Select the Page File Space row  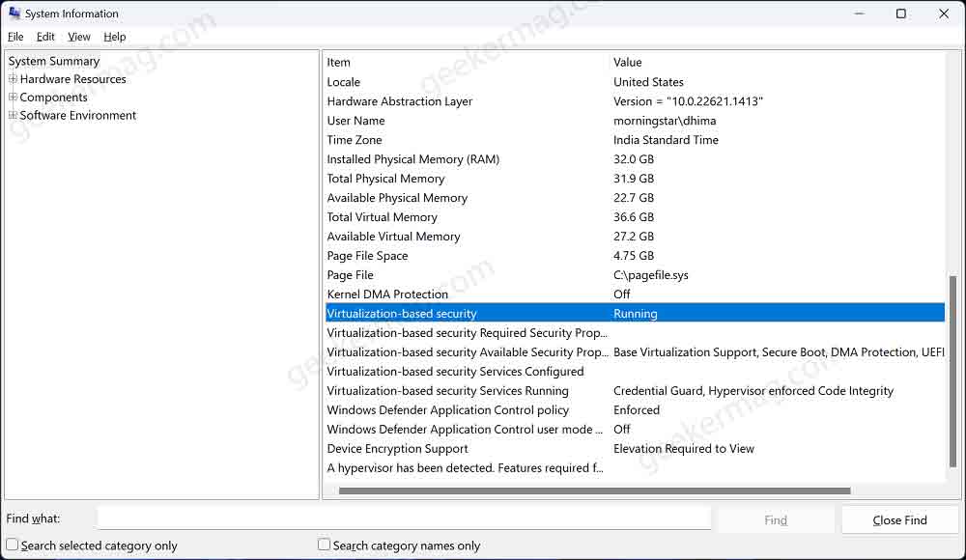point(636,256)
